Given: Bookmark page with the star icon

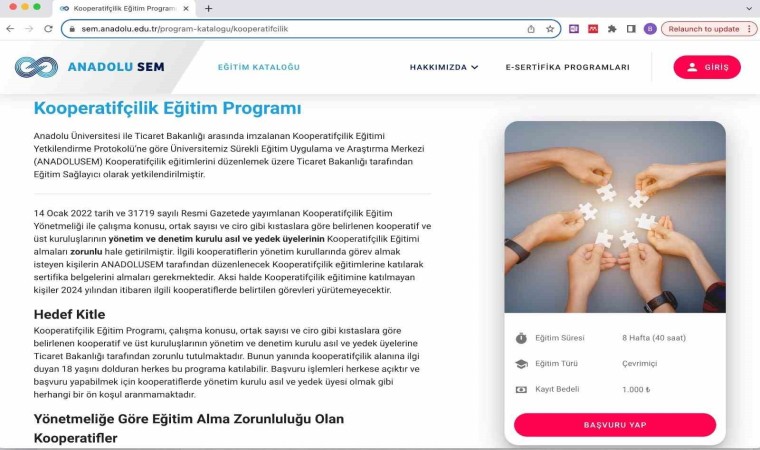Looking at the screenshot, I should [x=550, y=29].
